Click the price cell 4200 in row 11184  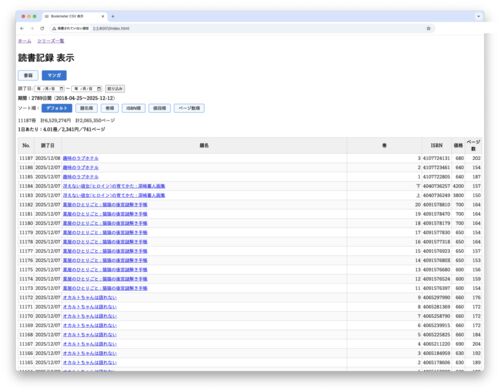[458, 186]
